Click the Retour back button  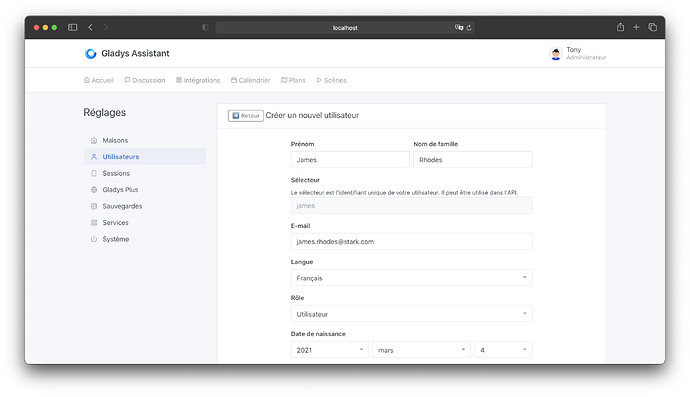[246, 116]
